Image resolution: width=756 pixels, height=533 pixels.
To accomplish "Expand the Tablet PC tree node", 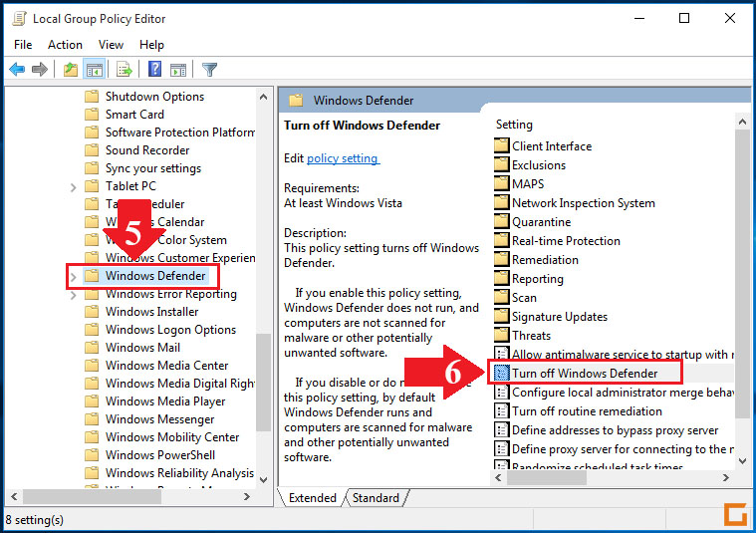I will click(74, 187).
